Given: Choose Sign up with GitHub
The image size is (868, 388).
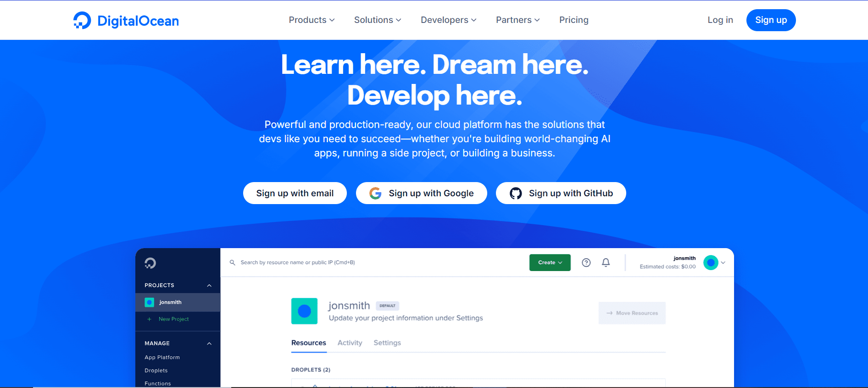Looking at the screenshot, I should pyautogui.click(x=561, y=193).
